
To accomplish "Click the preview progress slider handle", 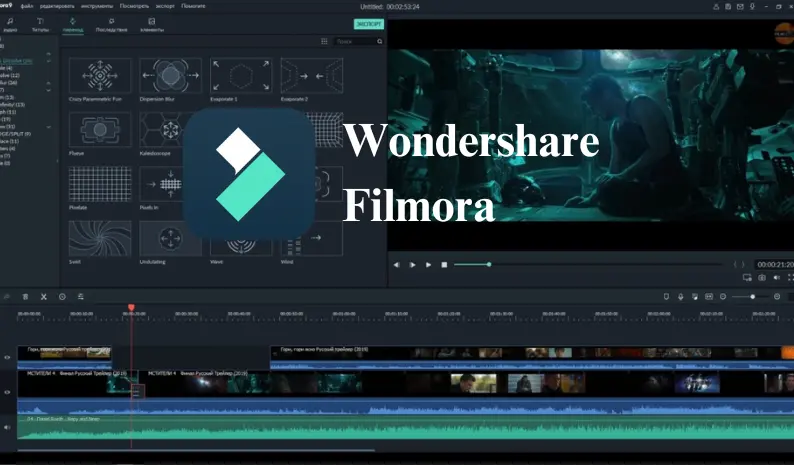I will (x=489, y=264).
